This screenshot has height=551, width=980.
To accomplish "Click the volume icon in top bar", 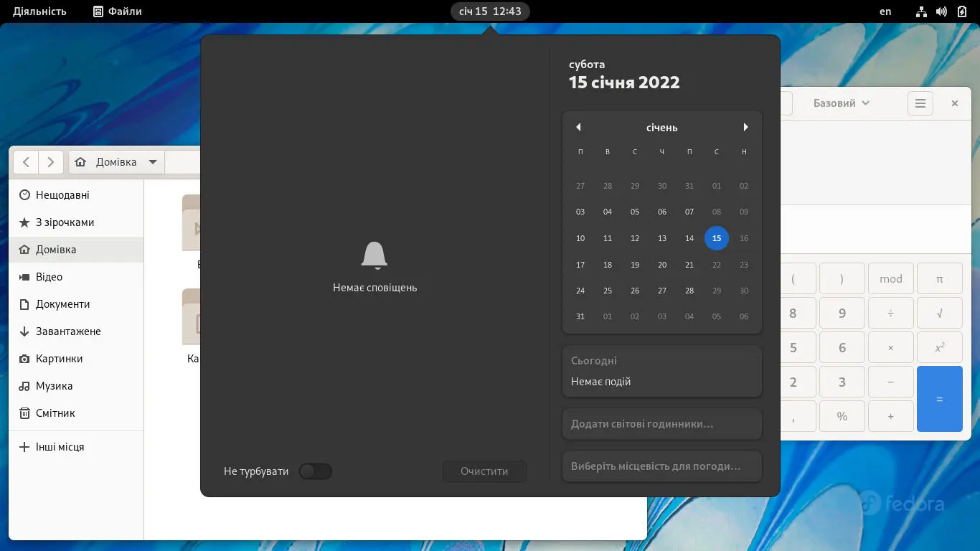I will (941, 11).
